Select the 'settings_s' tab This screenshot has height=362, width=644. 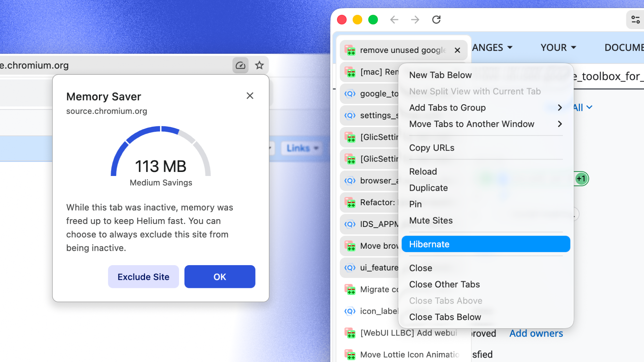(x=369, y=116)
